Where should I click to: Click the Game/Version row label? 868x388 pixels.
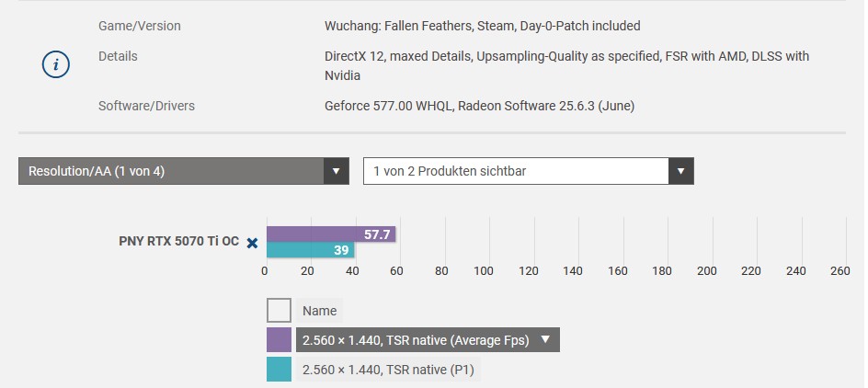tap(140, 26)
